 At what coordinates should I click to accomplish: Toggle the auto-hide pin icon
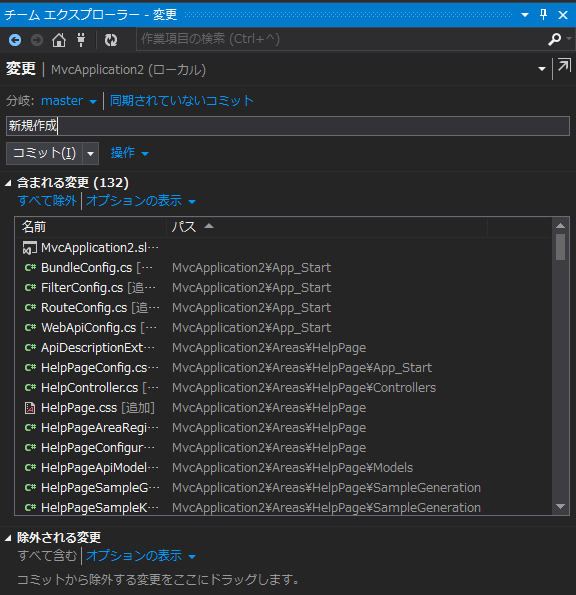[x=543, y=15]
